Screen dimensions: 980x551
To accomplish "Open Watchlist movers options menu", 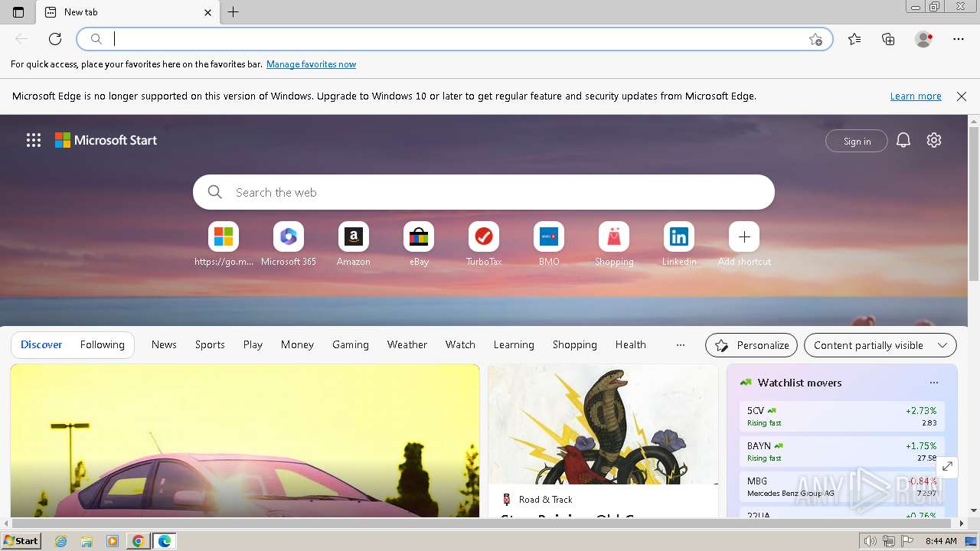I will point(933,383).
